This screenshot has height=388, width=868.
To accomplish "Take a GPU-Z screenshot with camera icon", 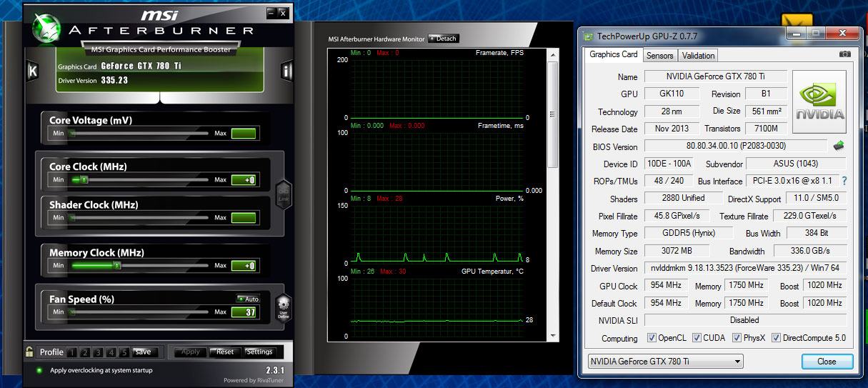I will (845, 54).
